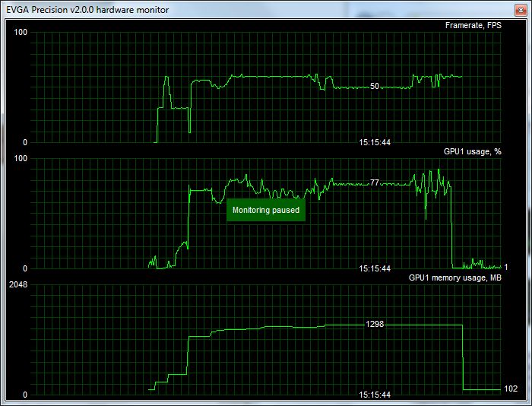Click the 15:15:44 timestamp under GPU1 usage graph
The height and width of the screenshot is (406, 532).
[x=375, y=268]
